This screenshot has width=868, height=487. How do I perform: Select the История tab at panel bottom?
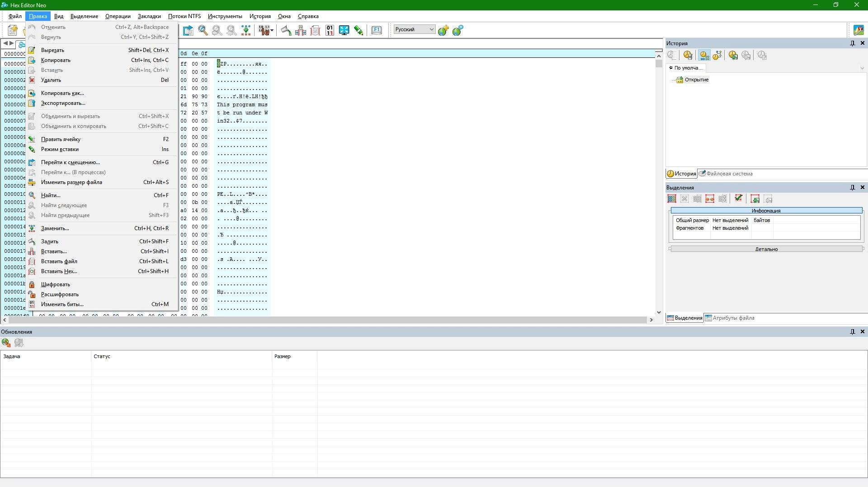[681, 174]
